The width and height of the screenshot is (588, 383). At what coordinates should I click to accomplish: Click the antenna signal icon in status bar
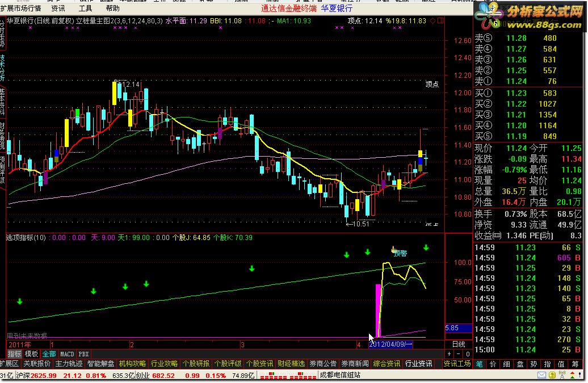point(562,375)
